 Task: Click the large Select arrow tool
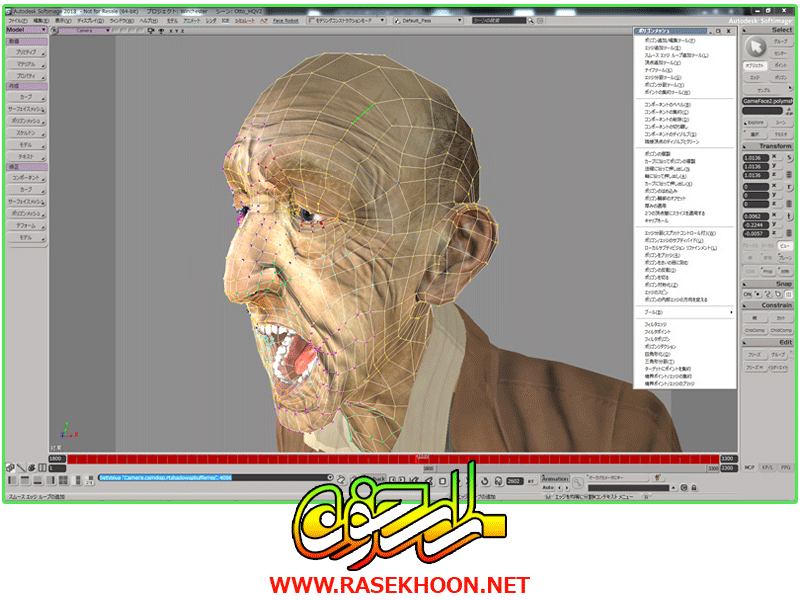[x=756, y=47]
